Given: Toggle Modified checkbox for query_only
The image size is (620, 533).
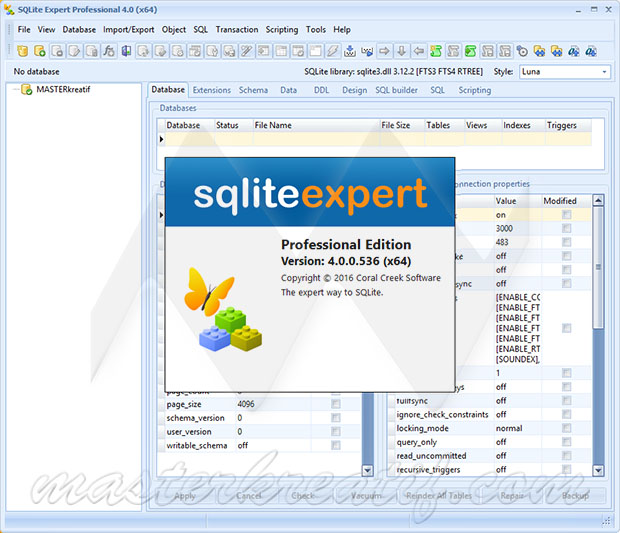Looking at the screenshot, I should (567, 442).
